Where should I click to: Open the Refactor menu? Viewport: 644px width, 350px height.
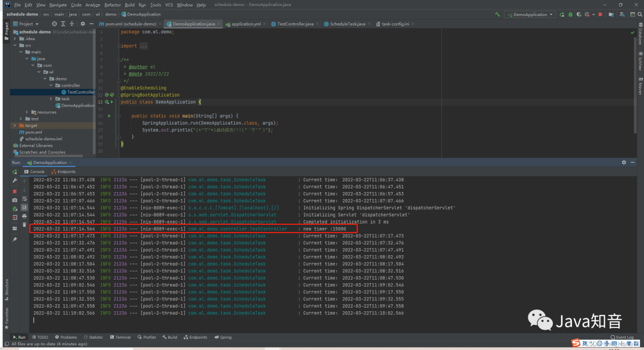tap(112, 5)
